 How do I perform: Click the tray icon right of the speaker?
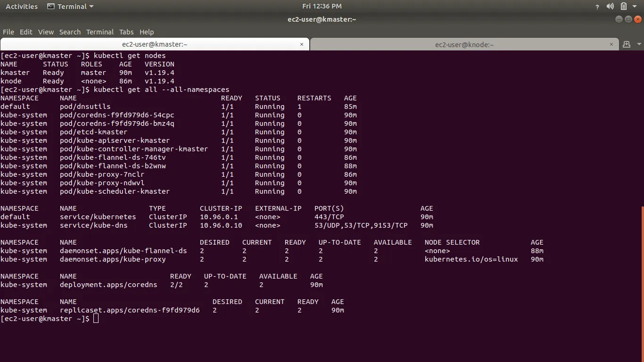(623, 7)
